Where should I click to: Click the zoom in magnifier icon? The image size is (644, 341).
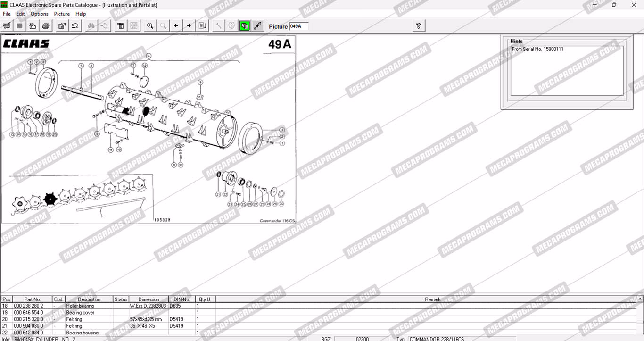click(150, 26)
